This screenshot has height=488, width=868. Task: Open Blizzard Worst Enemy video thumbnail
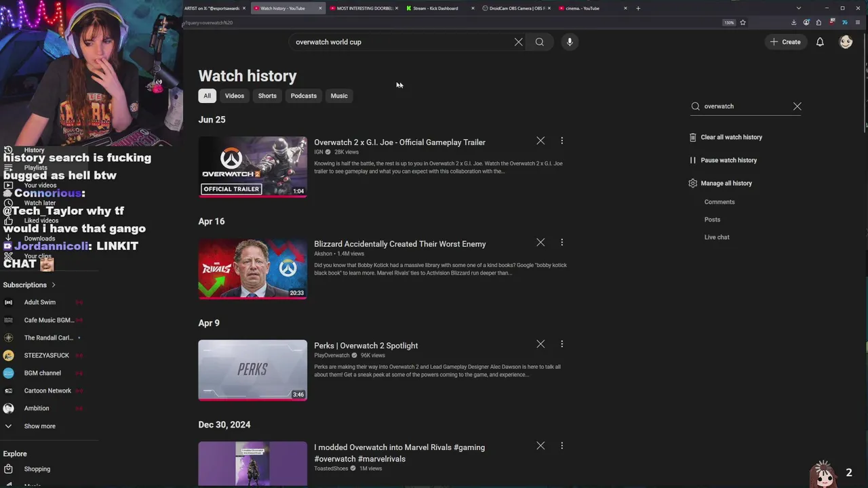click(x=252, y=268)
